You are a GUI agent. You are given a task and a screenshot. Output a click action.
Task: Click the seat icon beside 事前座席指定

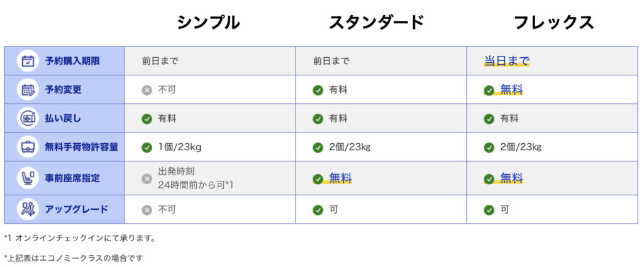[x=28, y=178]
